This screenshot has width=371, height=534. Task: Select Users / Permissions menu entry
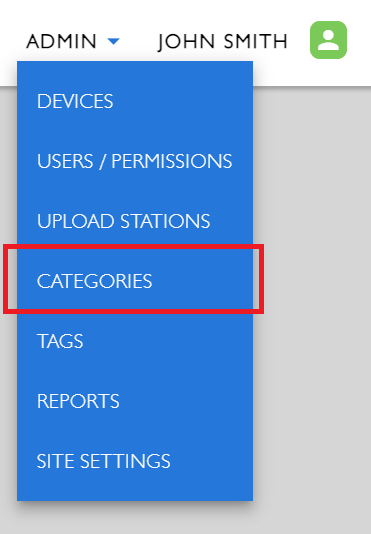point(135,161)
